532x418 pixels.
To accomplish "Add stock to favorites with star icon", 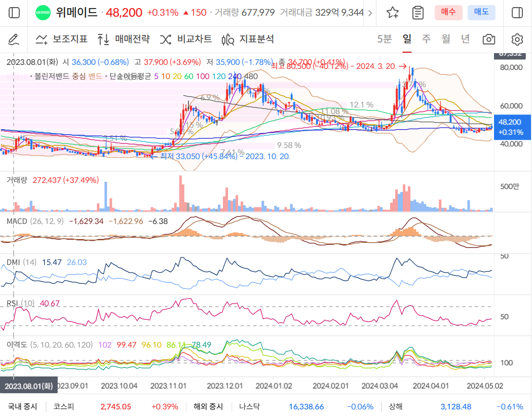I will pyautogui.click(x=393, y=13).
